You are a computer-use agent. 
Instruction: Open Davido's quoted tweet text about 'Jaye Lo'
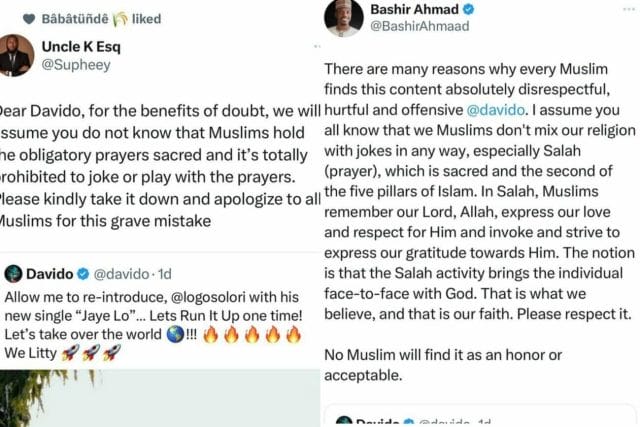[x=150, y=325]
